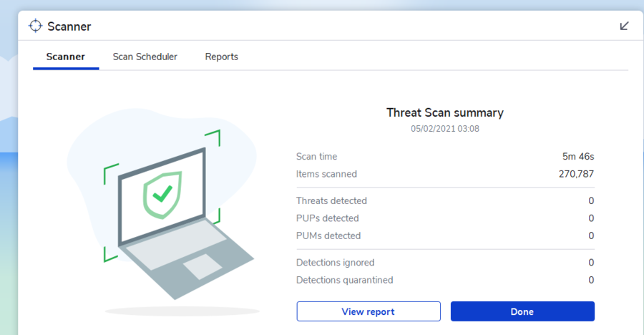Viewport: 644px width, 335px height.
Task: Select the Scanner tab
Action: [66, 57]
